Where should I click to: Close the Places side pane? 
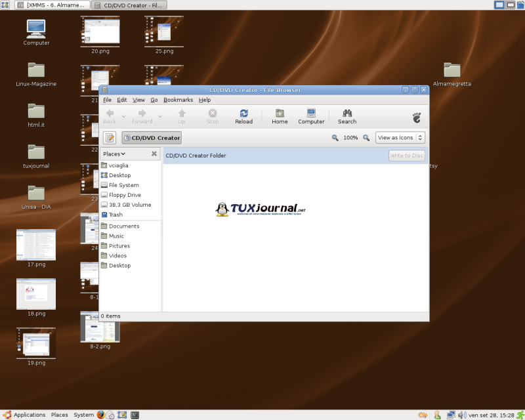[154, 154]
